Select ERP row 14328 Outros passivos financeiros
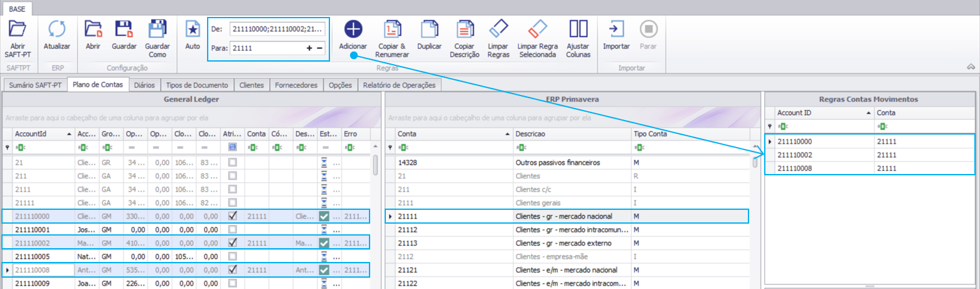Viewport: 980px width, 289px height. (568, 163)
